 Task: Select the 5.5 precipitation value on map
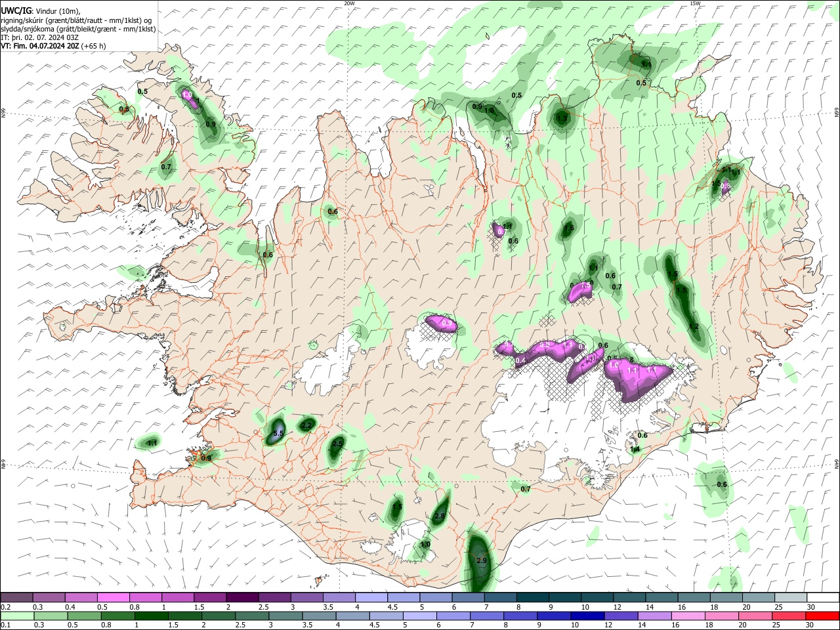click(x=278, y=434)
